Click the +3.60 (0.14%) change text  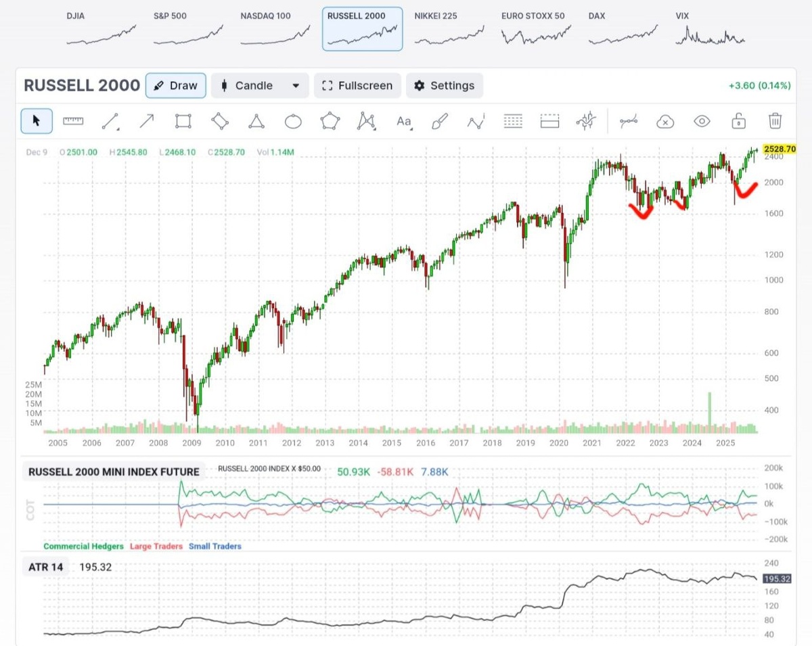(x=759, y=86)
